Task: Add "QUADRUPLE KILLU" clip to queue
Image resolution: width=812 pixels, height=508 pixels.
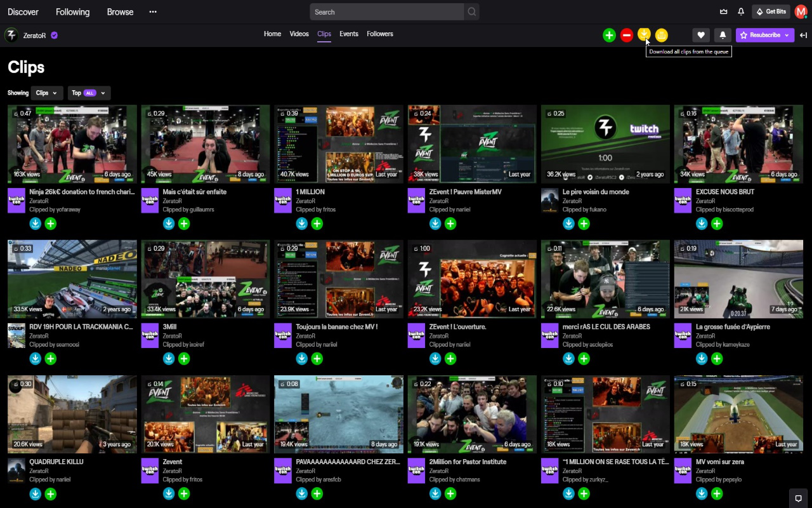Action: [51, 493]
